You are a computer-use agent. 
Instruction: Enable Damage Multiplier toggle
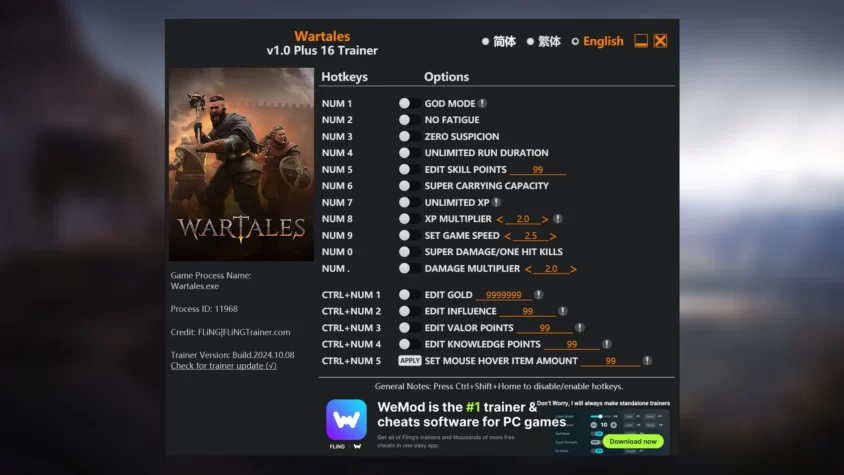(409, 268)
